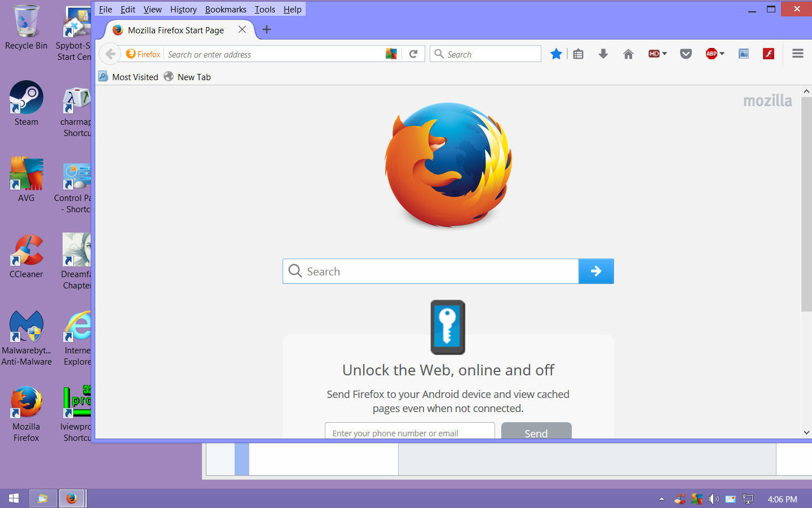Go to the home page via house icon
The image size is (812, 508).
coord(628,54)
